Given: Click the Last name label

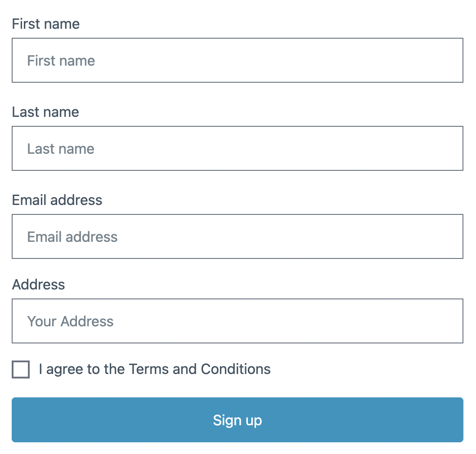Looking at the screenshot, I should (45, 112).
